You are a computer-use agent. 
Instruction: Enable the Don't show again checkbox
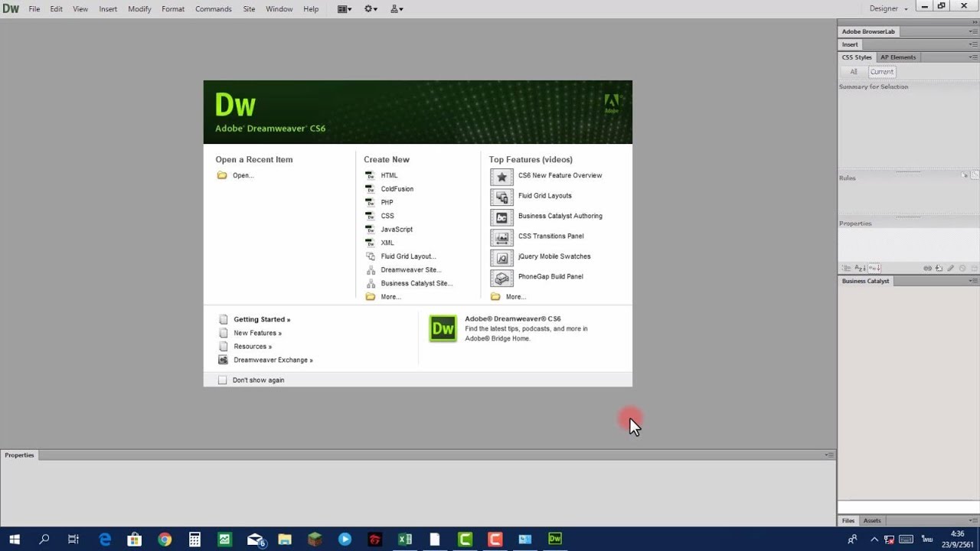(x=223, y=380)
